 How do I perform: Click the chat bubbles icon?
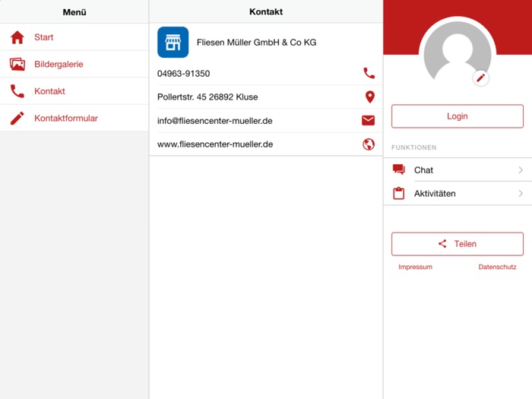(x=399, y=169)
